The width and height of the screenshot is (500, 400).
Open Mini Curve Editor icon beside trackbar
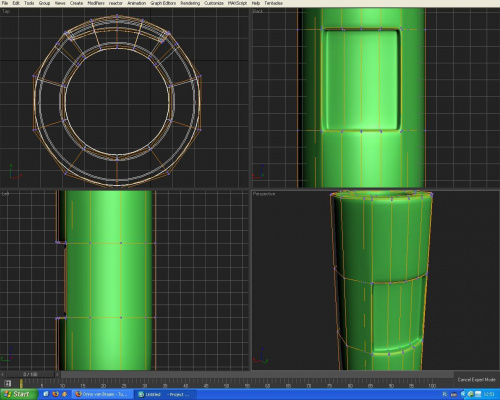(x=8, y=383)
